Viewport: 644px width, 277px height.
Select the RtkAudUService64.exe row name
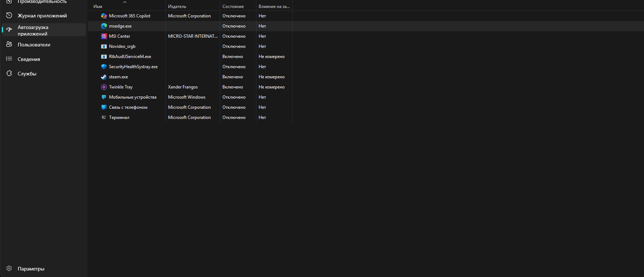click(x=130, y=57)
